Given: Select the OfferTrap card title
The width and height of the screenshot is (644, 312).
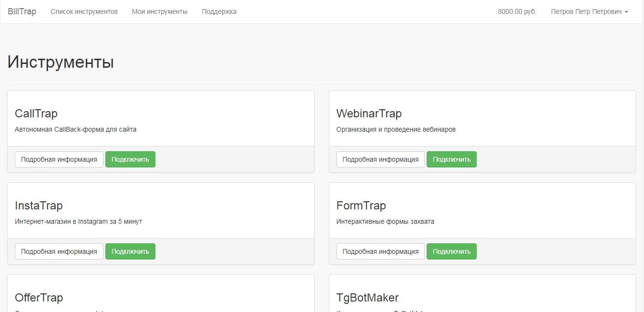Looking at the screenshot, I should tap(39, 298).
